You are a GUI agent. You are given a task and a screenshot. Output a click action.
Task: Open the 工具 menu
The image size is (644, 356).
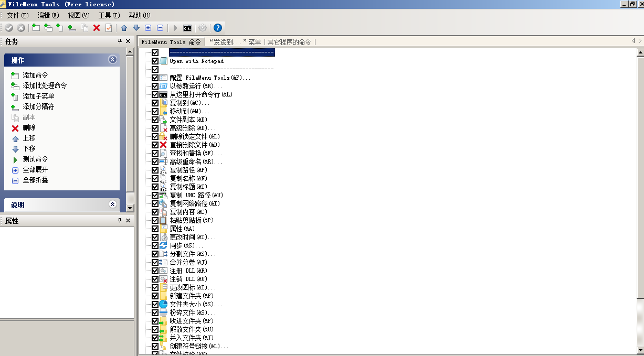point(109,15)
